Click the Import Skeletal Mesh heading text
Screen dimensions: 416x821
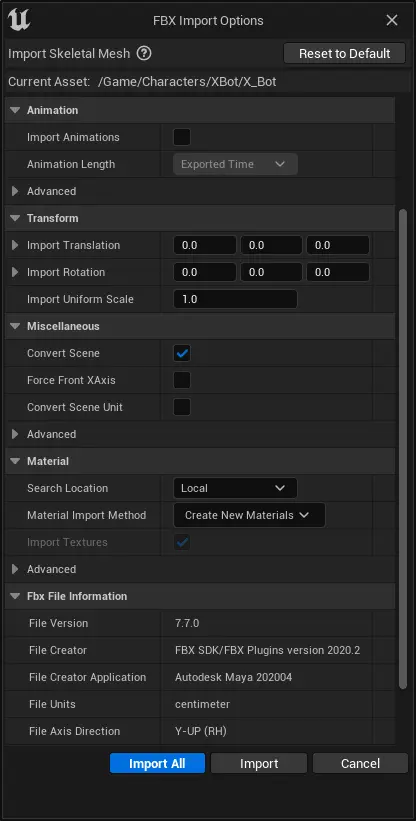69,53
